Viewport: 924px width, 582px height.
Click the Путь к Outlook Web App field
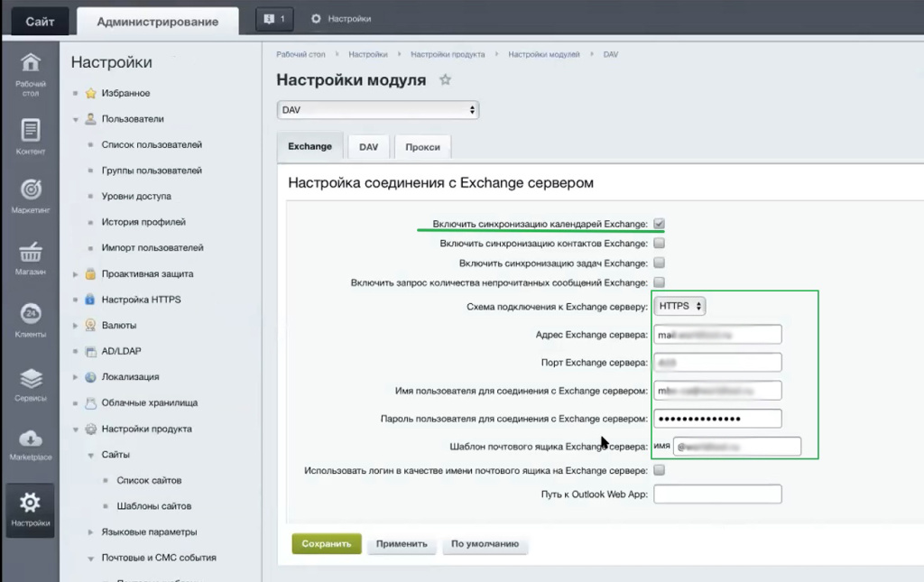(x=716, y=494)
